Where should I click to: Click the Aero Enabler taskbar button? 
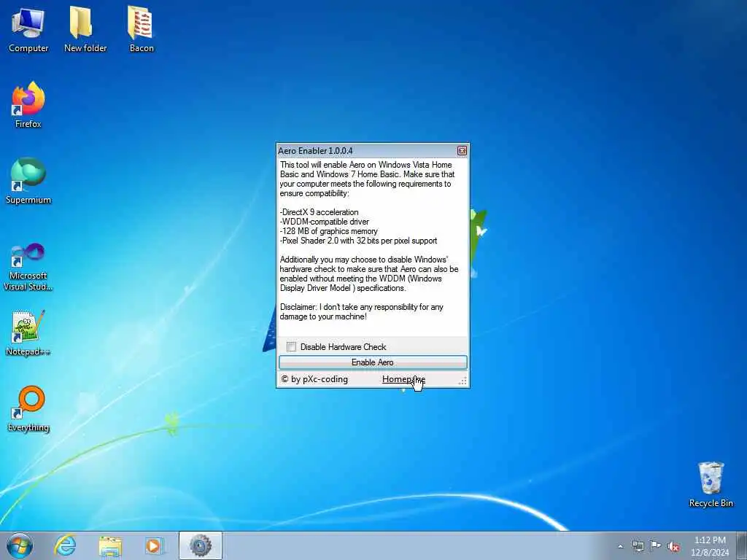pos(201,545)
